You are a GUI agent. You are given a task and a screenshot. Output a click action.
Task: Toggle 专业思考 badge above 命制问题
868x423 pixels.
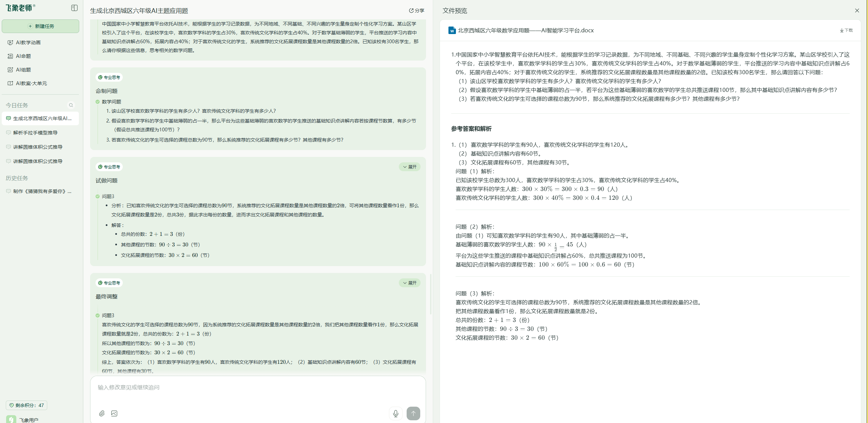(x=109, y=77)
